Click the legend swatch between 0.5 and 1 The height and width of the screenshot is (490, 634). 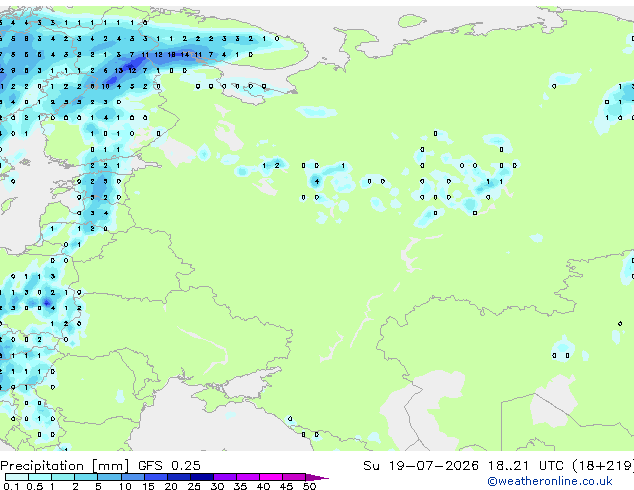click(x=40, y=477)
